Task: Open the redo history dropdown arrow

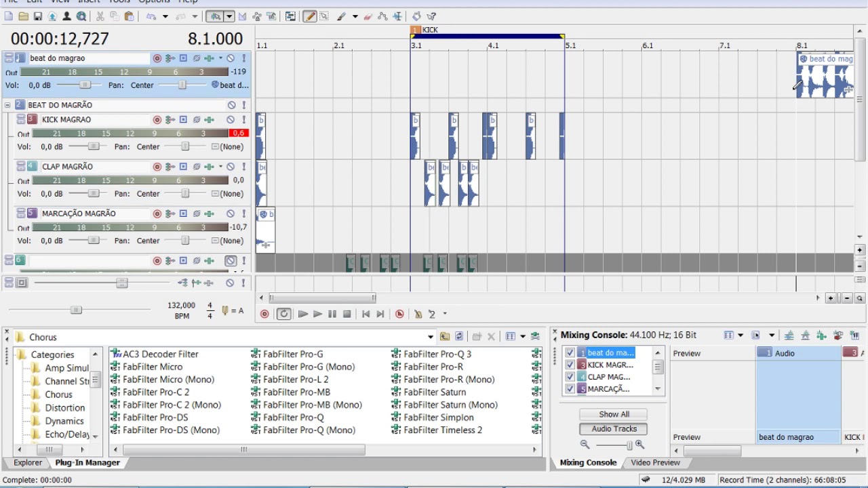Action: click(195, 16)
